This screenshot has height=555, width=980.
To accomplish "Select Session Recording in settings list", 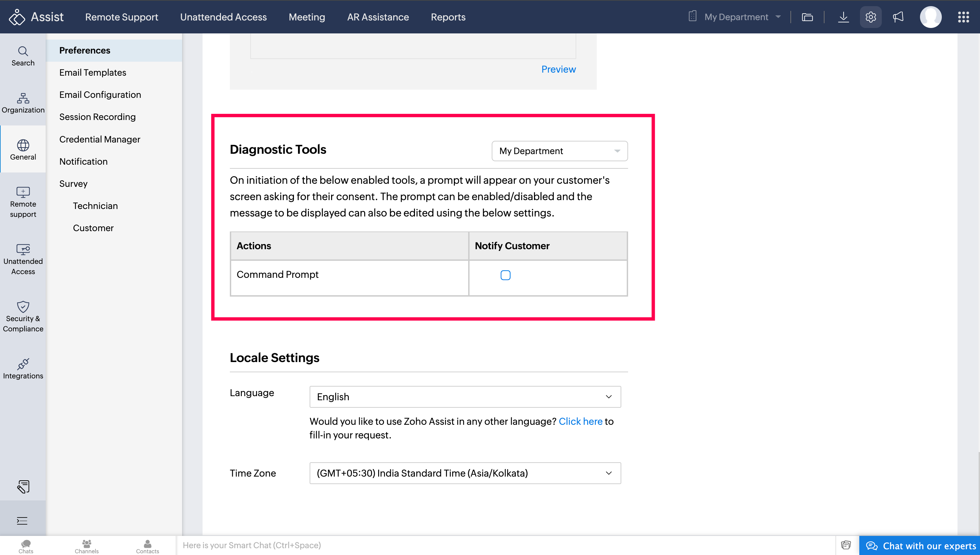I will click(x=97, y=117).
